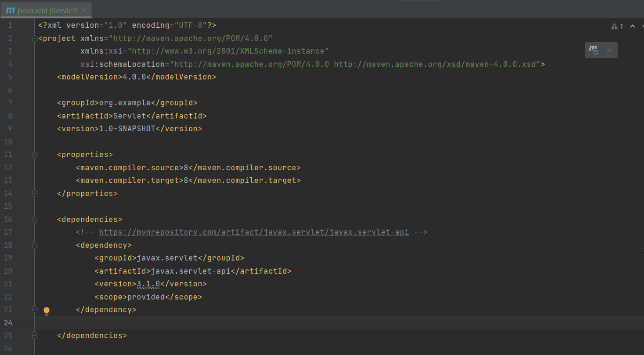The image size is (644, 355).
Task: Collapse the project element fold marker
Action: 34,39
